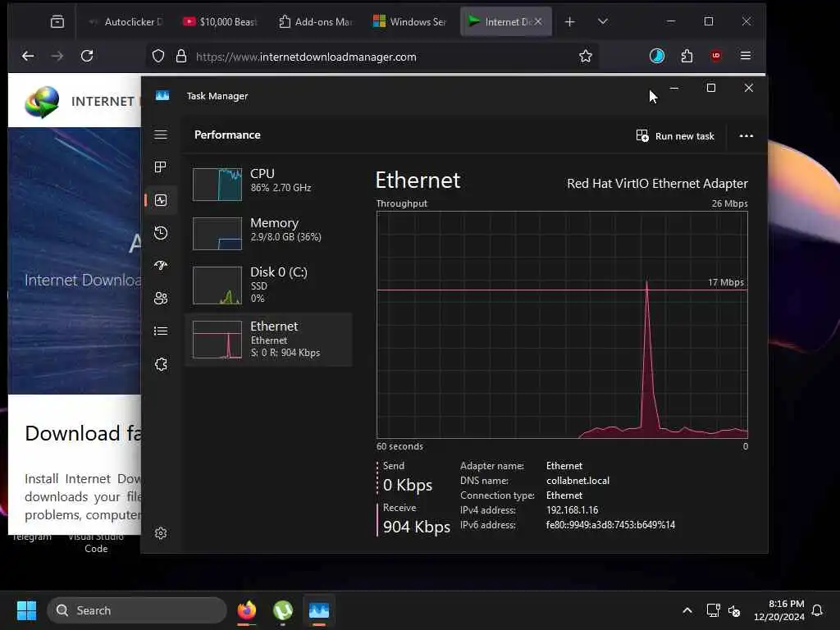
Task: Open Services page in Task Manager sidebar
Action: 161,364
